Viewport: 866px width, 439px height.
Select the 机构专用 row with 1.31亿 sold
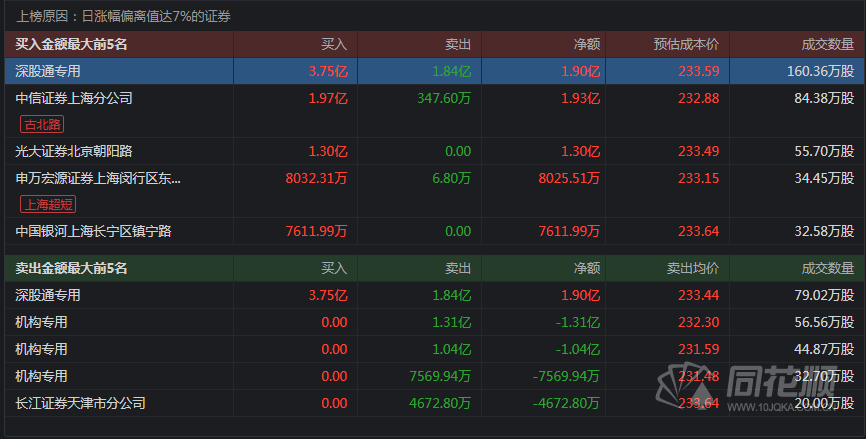click(x=41, y=322)
